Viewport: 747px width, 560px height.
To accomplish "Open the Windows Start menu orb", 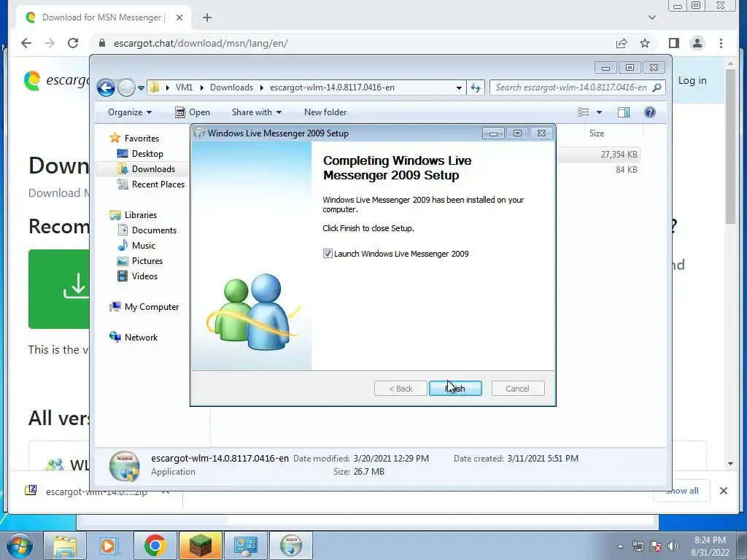I will tap(19, 545).
